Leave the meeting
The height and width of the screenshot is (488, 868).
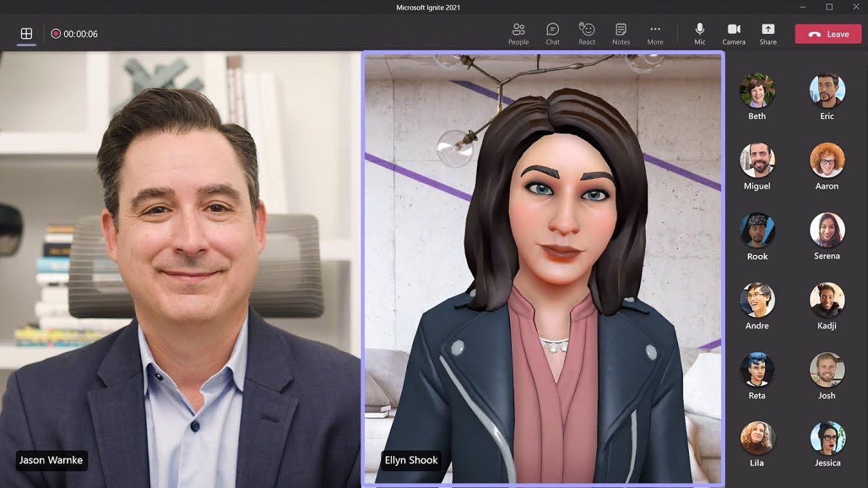828,34
